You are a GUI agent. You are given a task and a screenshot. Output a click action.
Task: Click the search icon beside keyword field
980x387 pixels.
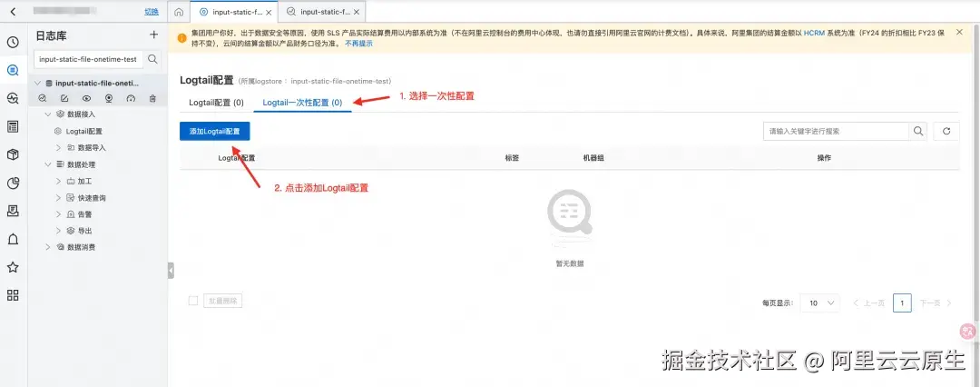[x=918, y=131]
